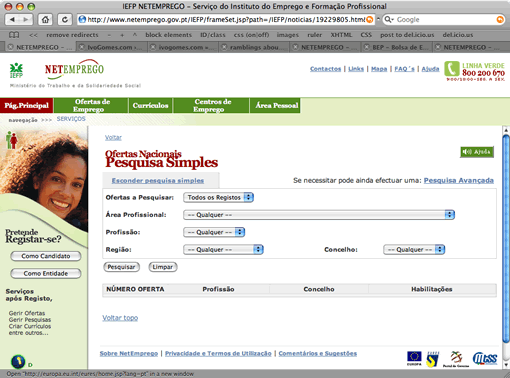Click the ruler bookmarklet
This screenshot has height=378, width=510.
point(314,35)
